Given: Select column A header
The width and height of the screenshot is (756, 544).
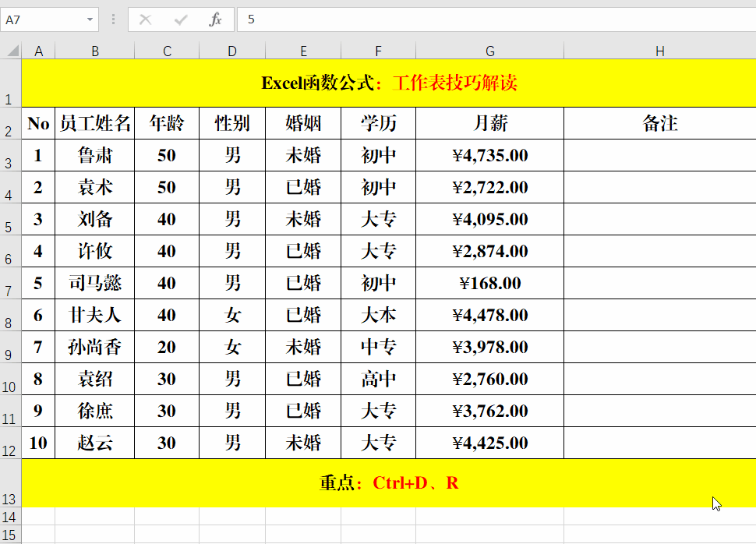Looking at the screenshot, I should click(x=38, y=51).
